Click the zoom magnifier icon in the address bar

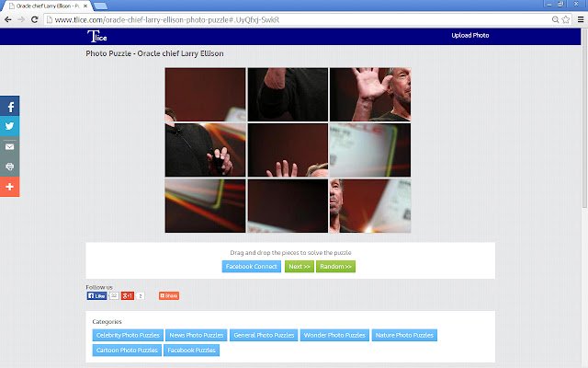pyautogui.click(x=555, y=19)
